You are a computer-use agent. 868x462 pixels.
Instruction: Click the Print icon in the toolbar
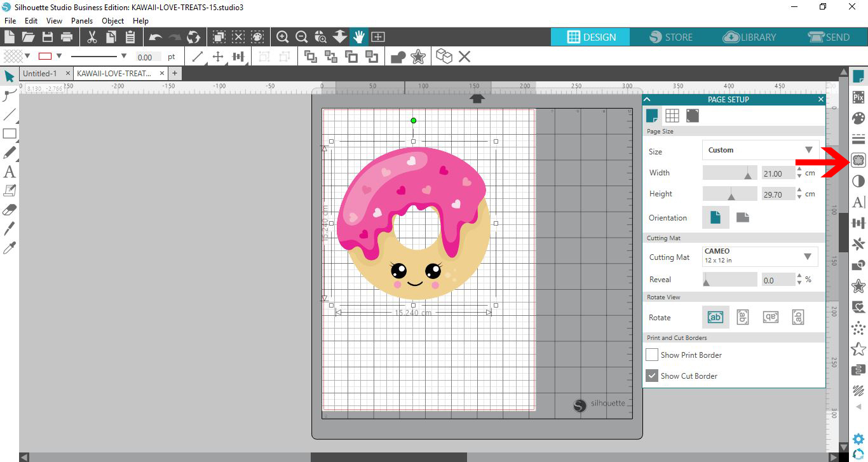(x=66, y=37)
